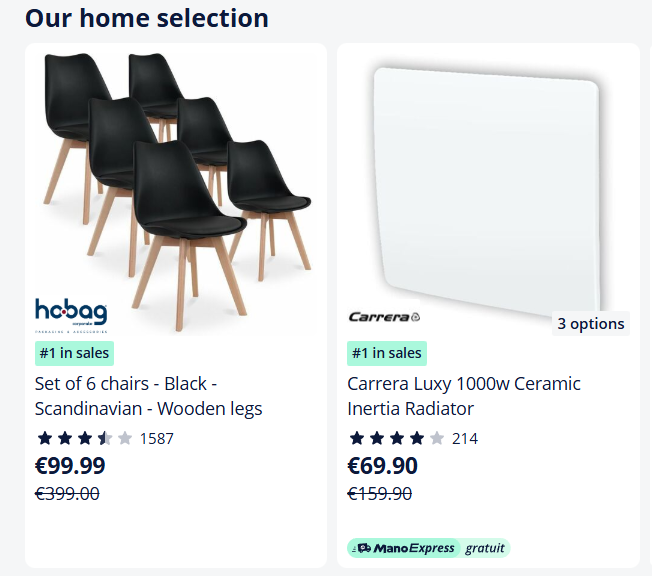The image size is (652, 576).
Task: Click the 1587 reviews count
Action: click(156, 438)
